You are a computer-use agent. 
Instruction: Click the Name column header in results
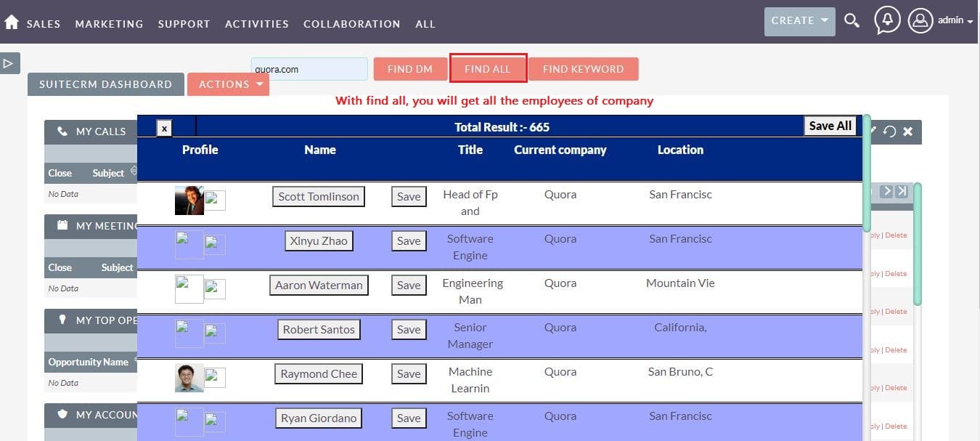[x=320, y=150]
